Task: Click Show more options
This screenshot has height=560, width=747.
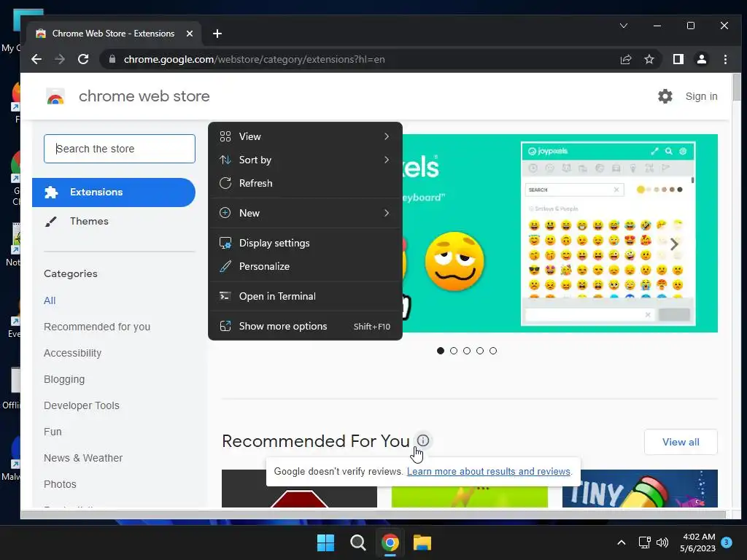Action: click(x=306, y=326)
